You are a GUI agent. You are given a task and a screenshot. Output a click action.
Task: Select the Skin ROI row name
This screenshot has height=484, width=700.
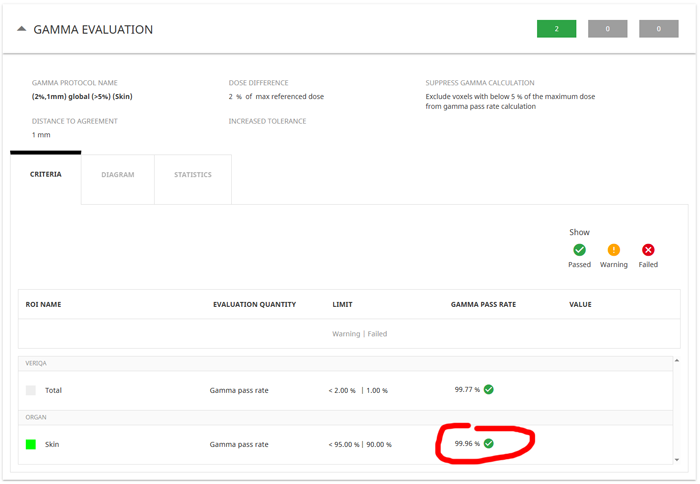[52, 444]
